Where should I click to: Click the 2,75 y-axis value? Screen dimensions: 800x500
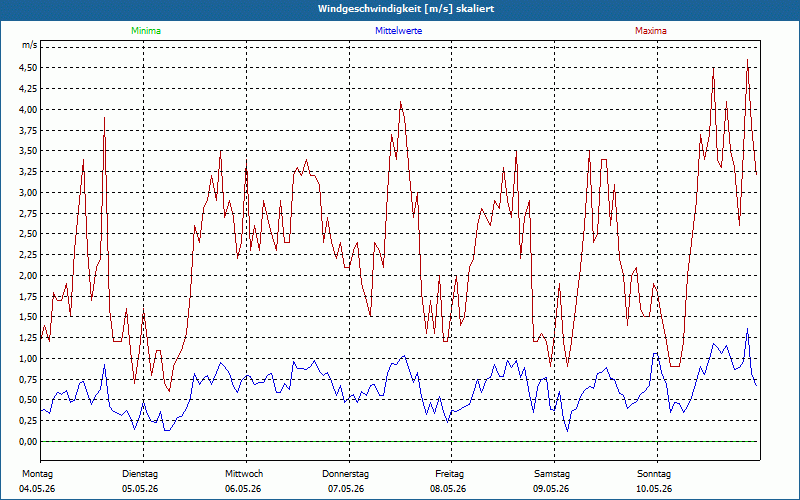click(x=28, y=213)
